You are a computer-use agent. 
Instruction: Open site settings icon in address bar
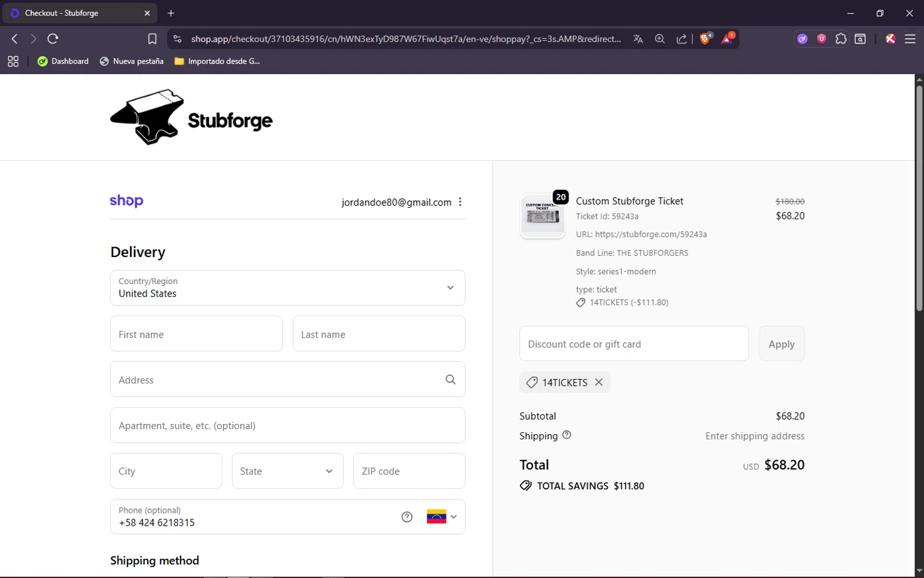point(177,39)
